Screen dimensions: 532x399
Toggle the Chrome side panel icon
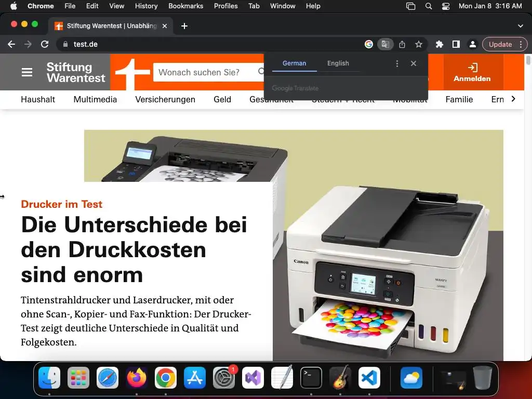click(456, 44)
